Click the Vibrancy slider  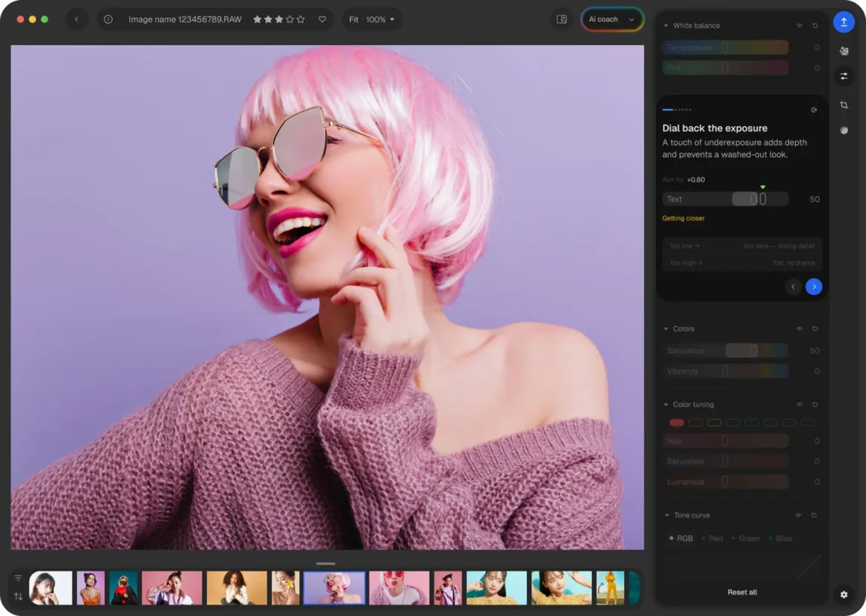pos(725,371)
